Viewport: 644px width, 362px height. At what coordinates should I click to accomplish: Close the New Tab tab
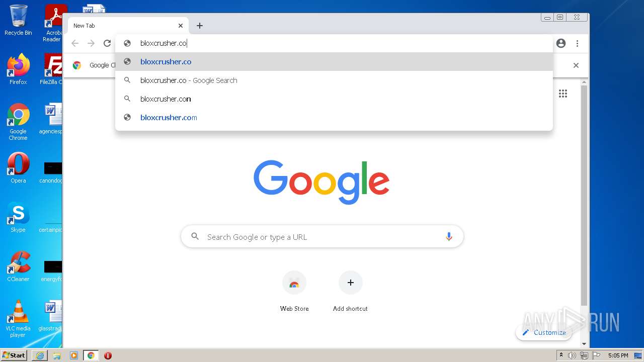pyautogui.click(x=181, y=26)
